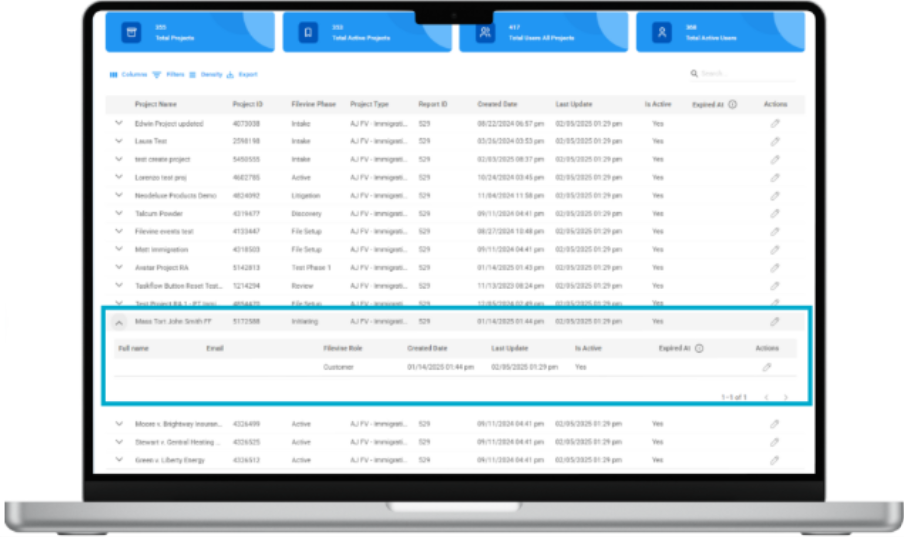904x537 pixels.
Task: Edit the Moore v. Brightway Insurance row
Action: click(775, 424)
